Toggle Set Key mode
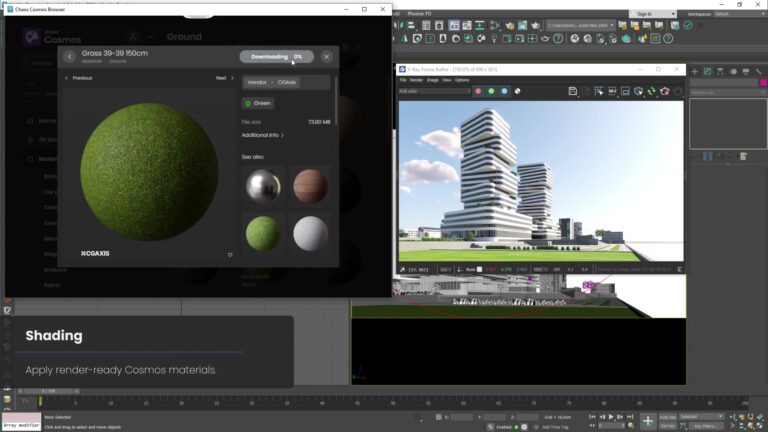Screen dimensions: 768x432 [x=668, y=426]
